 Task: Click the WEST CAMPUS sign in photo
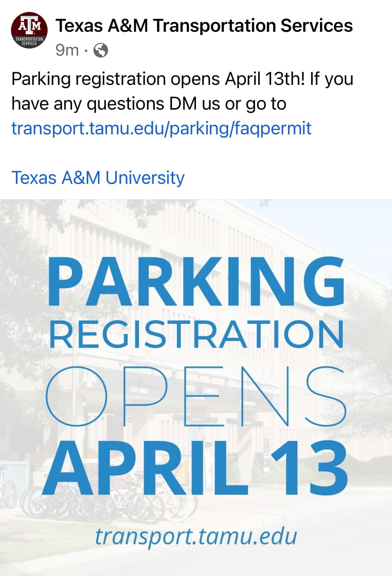tap(203, 391)
